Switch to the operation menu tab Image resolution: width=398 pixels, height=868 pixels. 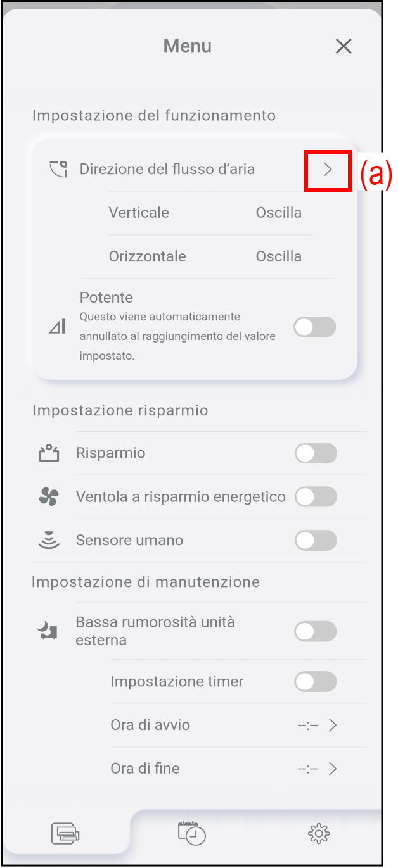tap(65, 833)
